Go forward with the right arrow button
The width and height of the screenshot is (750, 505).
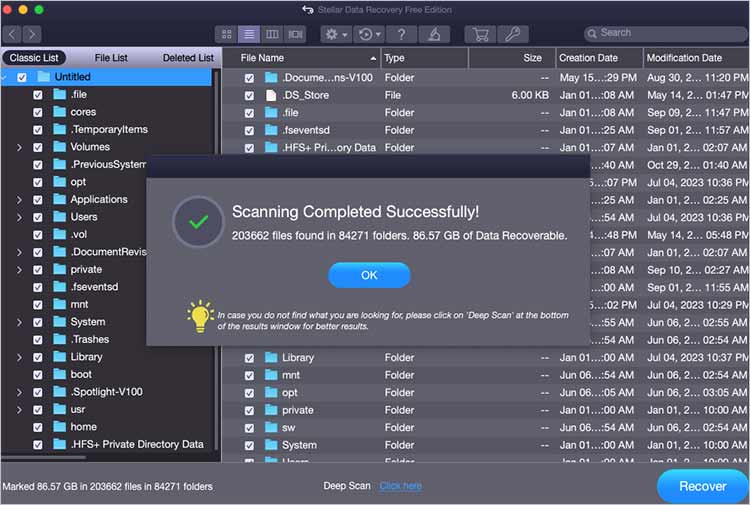pyautogui.click(x=32, y=34)
